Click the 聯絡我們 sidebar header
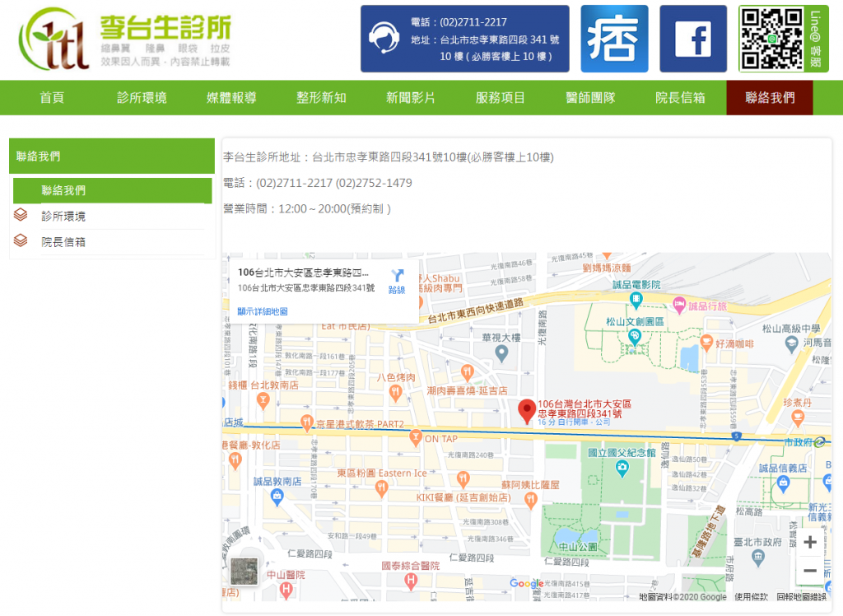The height and width of the screenshot is (616, 843). [112, 156]
